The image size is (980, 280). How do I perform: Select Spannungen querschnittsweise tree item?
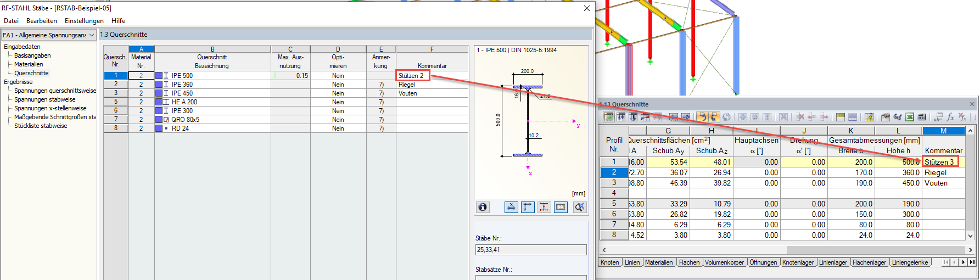click(x=55, y=91)
